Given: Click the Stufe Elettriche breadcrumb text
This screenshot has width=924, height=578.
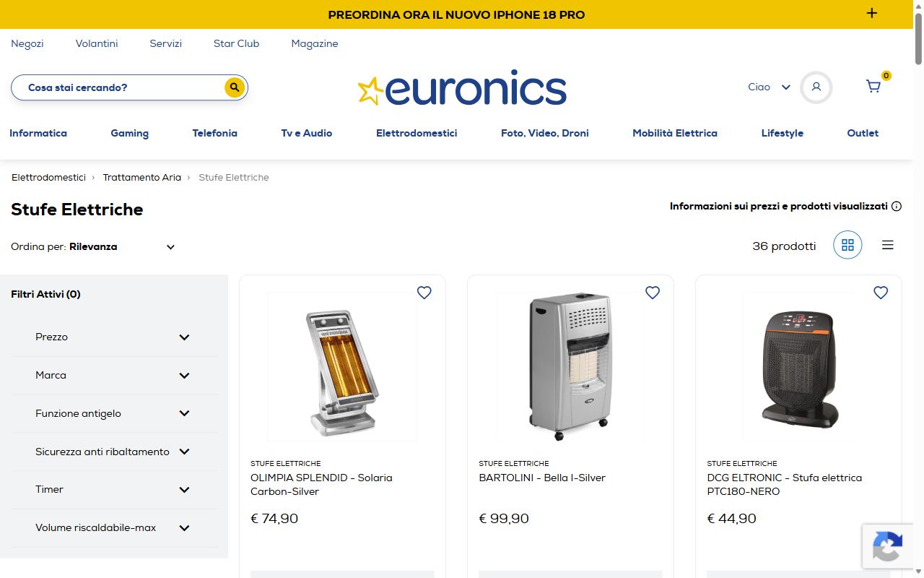Looking at the screenshot, I should (x=234, y=177).
